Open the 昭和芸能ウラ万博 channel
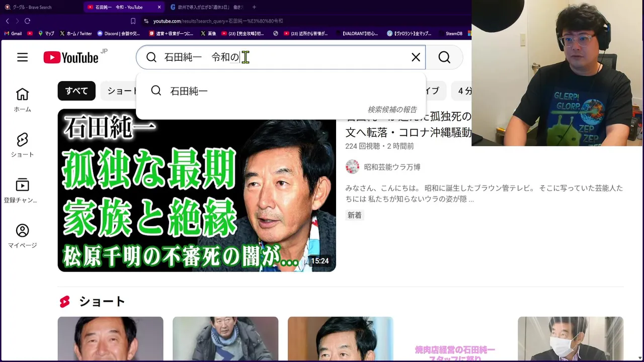 point(392,167)
